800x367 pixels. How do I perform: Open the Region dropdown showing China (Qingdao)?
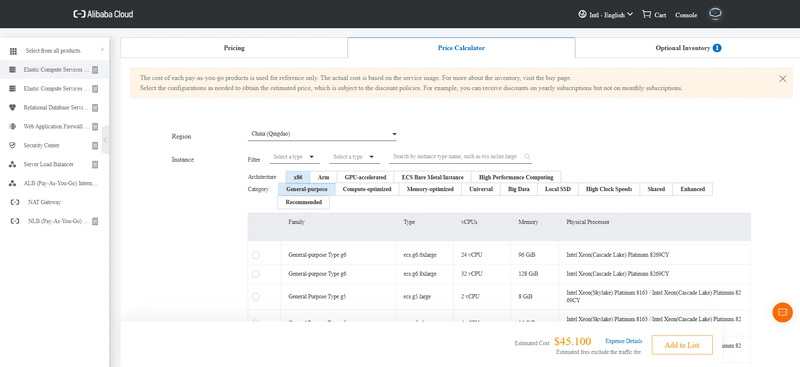coord(322,134)
